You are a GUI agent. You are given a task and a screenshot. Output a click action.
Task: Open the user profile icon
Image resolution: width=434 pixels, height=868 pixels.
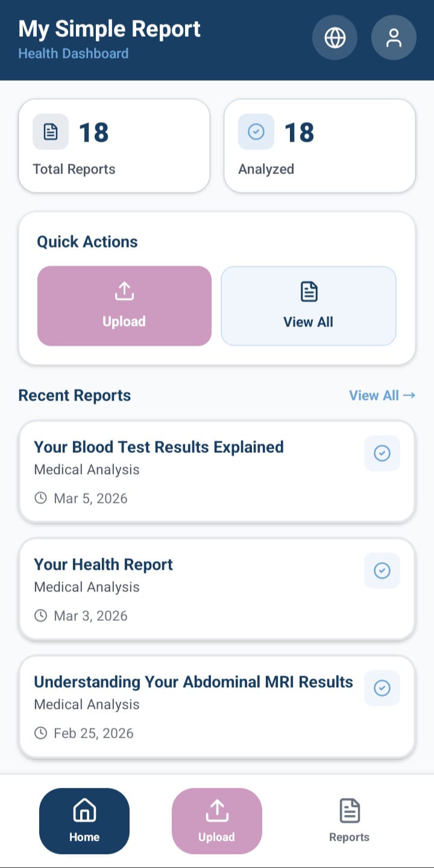pyautogui.click(x=394, y=37)
